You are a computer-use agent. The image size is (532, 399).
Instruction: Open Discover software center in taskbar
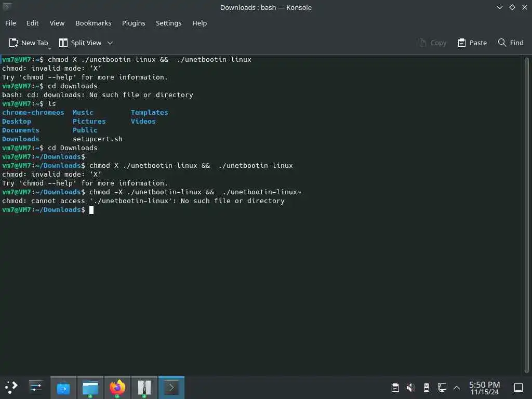pyautogui.click(x=63, y=388)
